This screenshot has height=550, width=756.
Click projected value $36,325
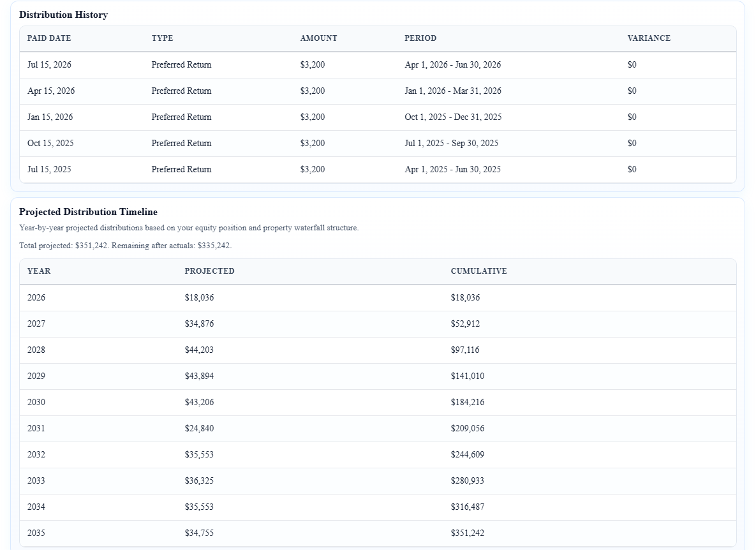[199, 480]
